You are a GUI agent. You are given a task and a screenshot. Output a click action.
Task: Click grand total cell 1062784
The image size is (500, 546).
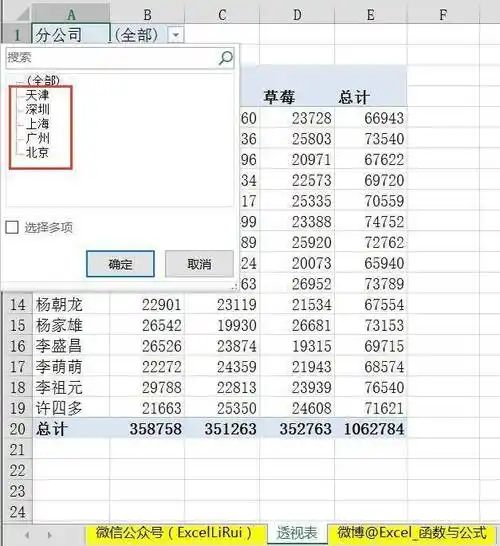click(371, 429)
